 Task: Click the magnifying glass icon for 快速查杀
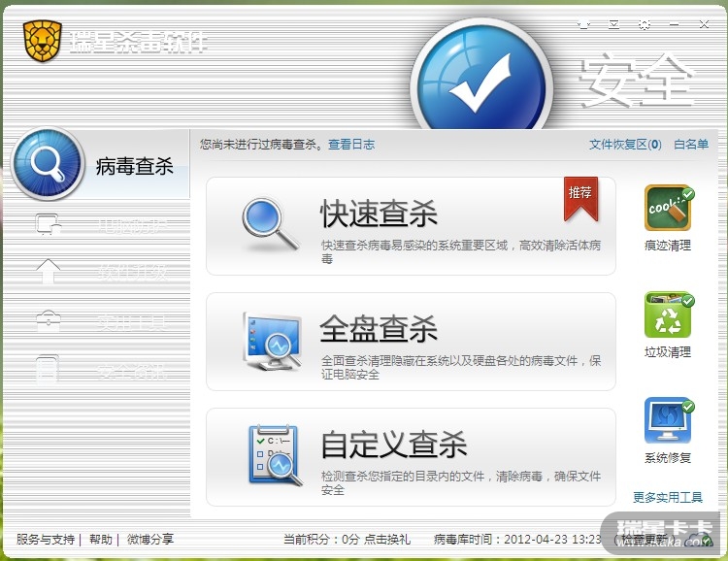click(270, 224)
